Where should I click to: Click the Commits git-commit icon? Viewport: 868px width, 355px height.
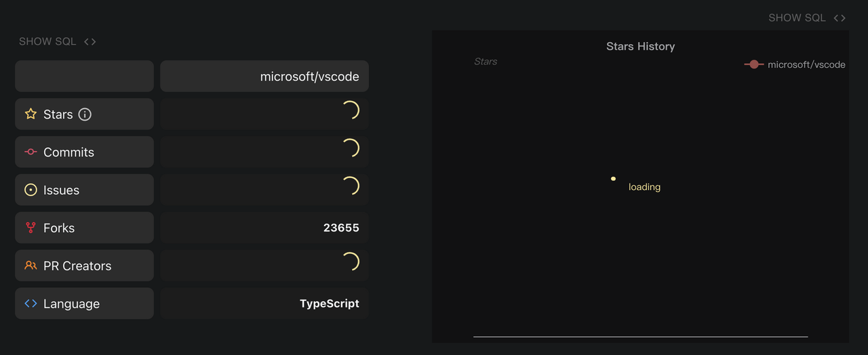31,152
